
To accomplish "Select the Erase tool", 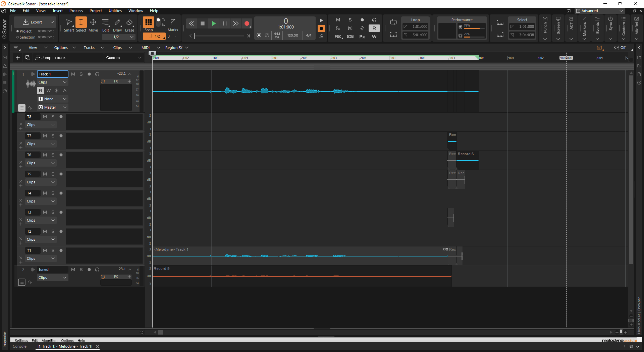I will tap(129, 25).
